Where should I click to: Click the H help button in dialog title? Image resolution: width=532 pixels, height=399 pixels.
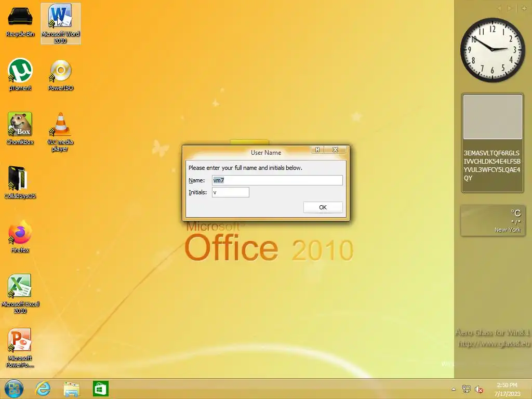[317, 150]
